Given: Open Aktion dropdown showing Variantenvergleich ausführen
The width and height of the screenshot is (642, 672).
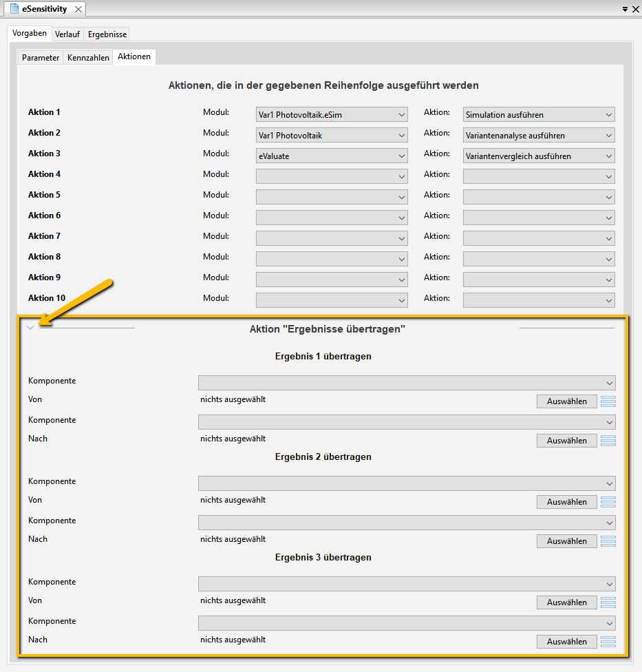Looking at the screenshot, I should point(539,156).
